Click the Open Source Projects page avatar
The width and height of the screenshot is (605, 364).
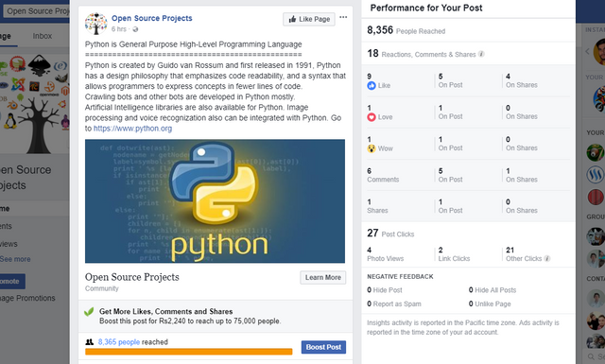click(x=95, y=24)
